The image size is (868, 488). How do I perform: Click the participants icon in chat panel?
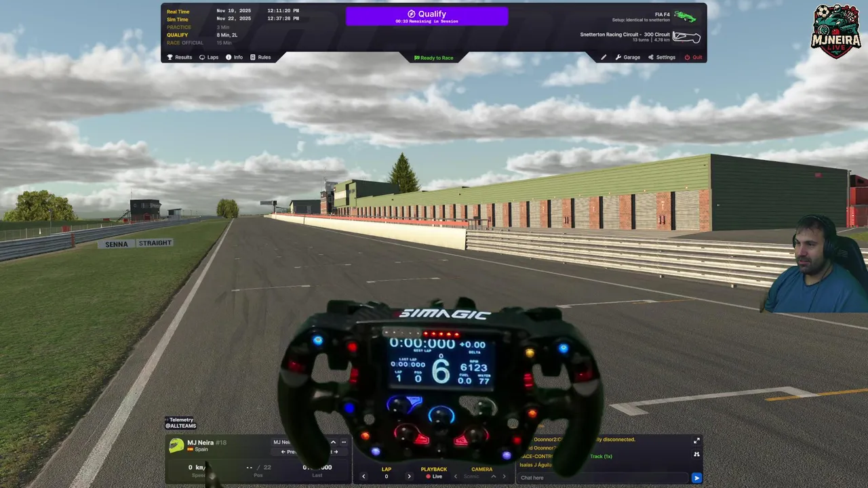point(696,454)
